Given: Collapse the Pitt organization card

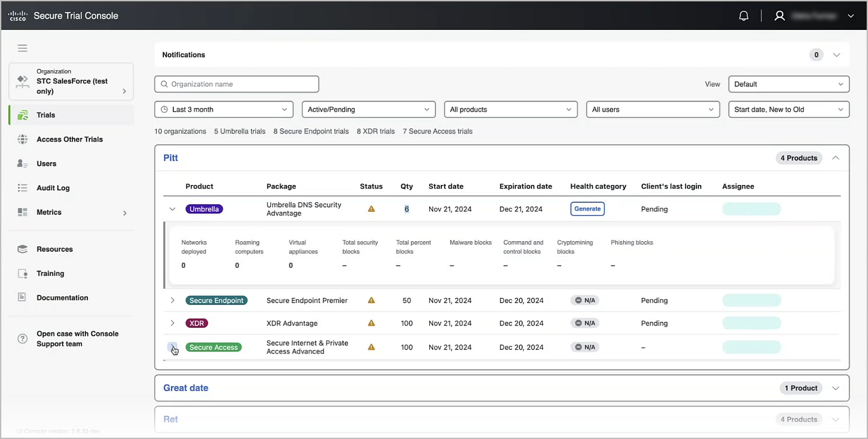Looking at the screenshot, I should pos(836,158).
